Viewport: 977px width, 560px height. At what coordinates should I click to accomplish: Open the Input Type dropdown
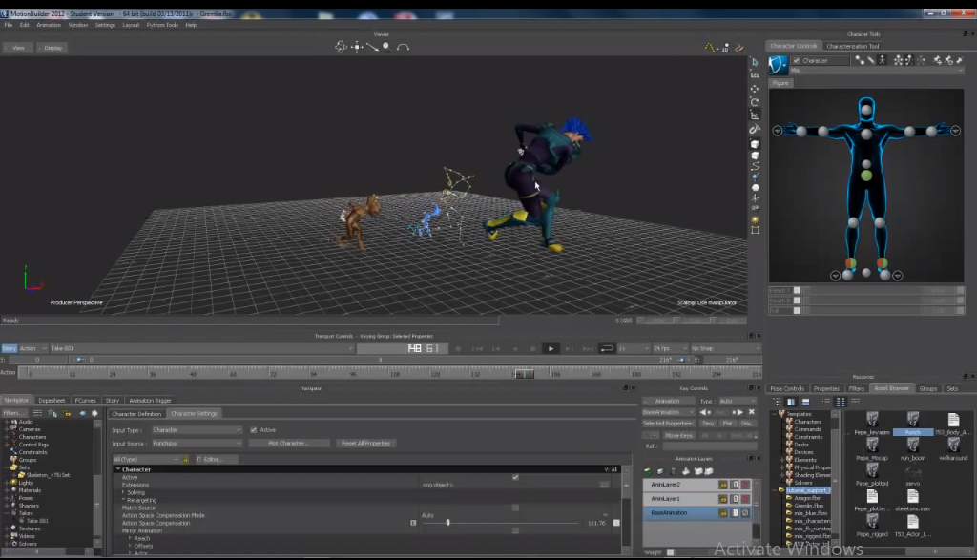[197, 430]
